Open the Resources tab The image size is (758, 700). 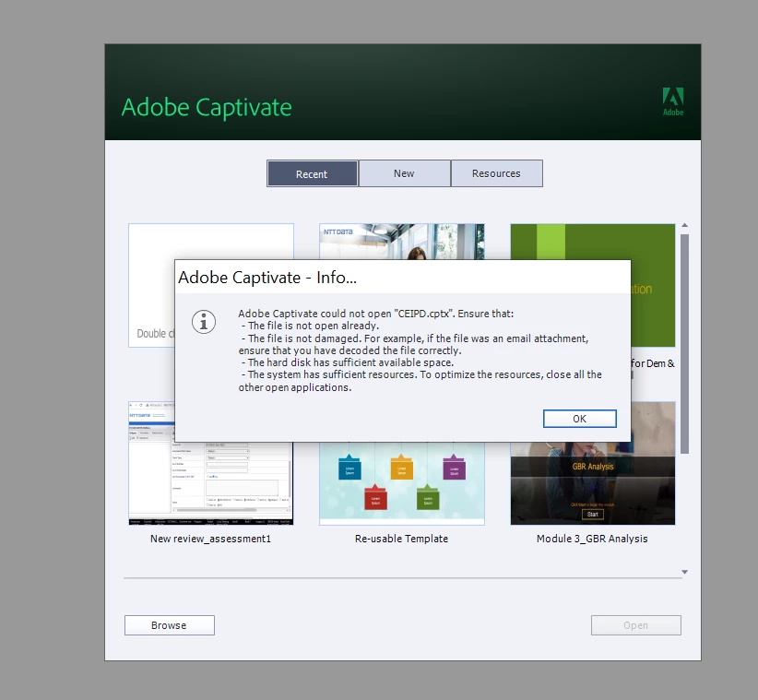click(496, 173)
